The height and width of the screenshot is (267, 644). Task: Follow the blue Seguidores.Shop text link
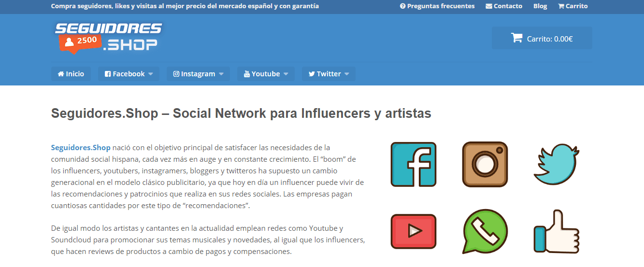pos(81,147)
